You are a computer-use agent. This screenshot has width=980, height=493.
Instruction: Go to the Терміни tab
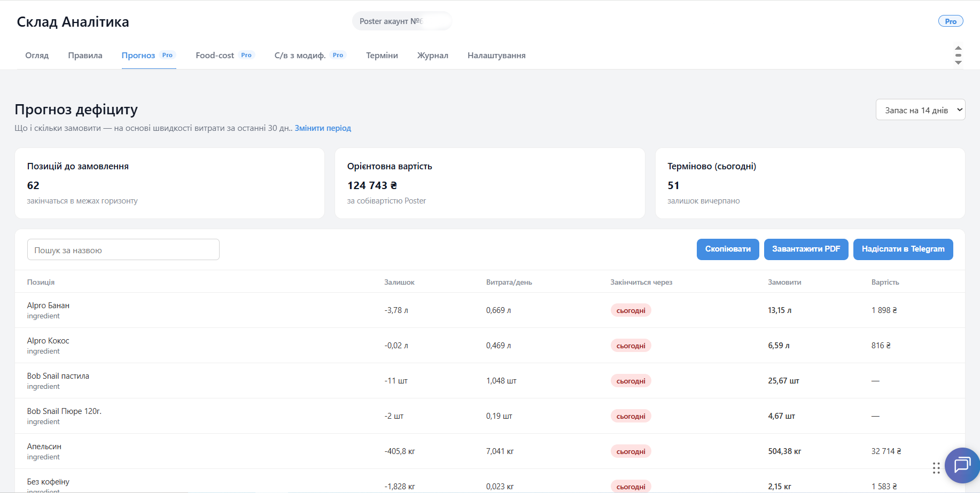[382, 56]
